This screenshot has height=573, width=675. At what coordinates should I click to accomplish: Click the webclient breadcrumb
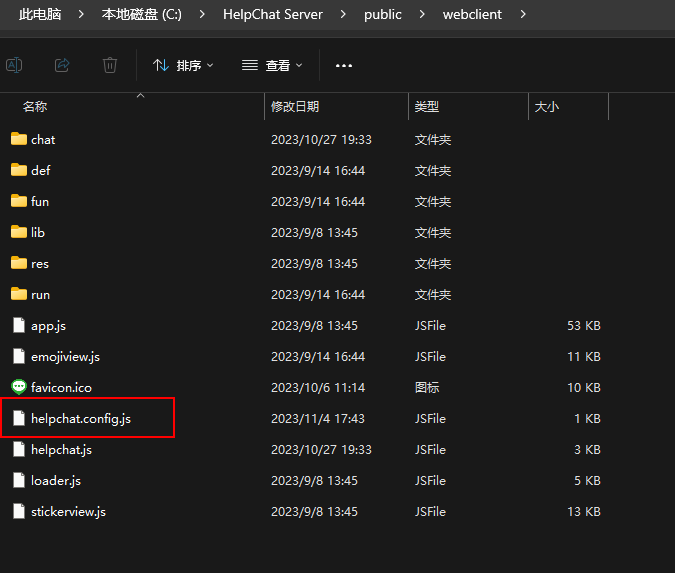(472, 15)
